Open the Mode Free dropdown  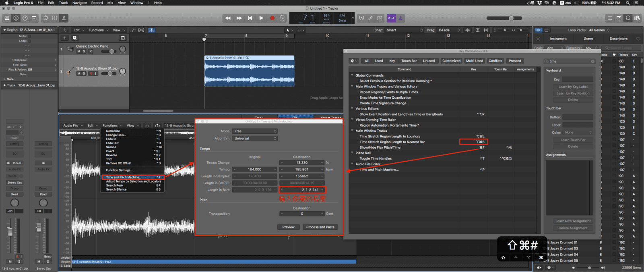(255, 131)
